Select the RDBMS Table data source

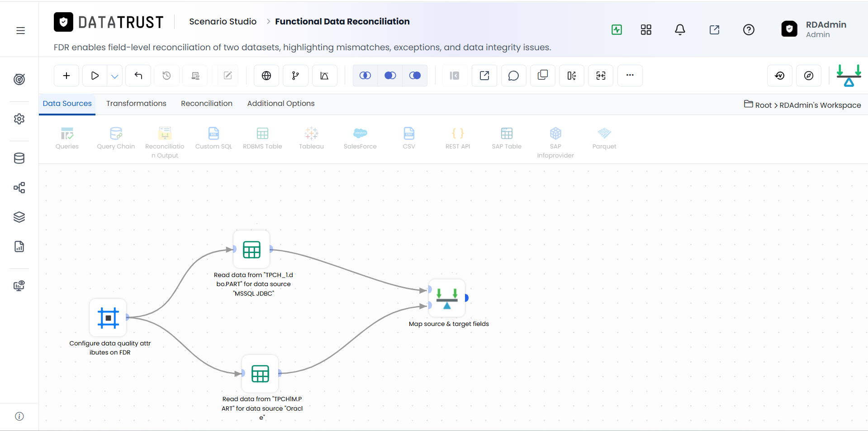coord(262,138)
